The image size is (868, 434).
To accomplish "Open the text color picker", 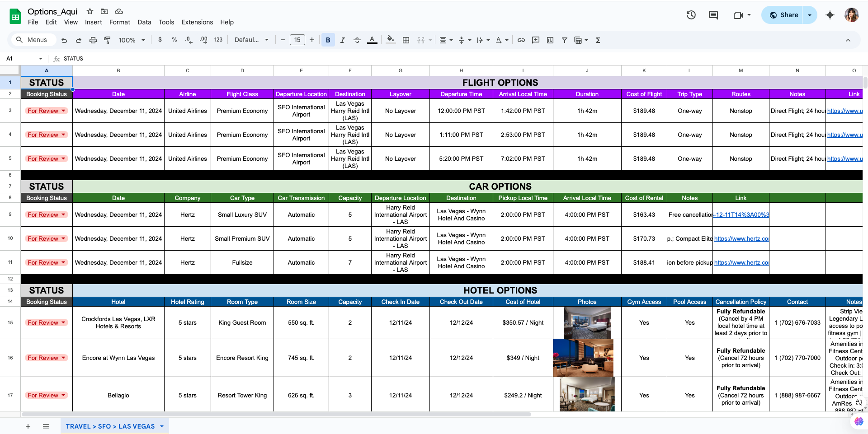I will (372, 40).
